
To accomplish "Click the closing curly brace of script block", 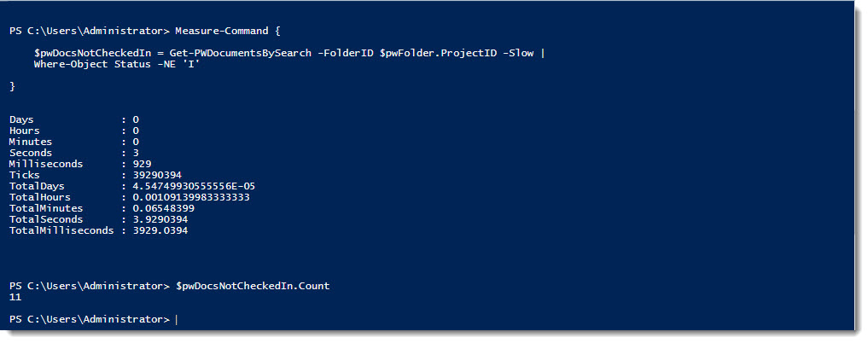I will pos(12,86).
